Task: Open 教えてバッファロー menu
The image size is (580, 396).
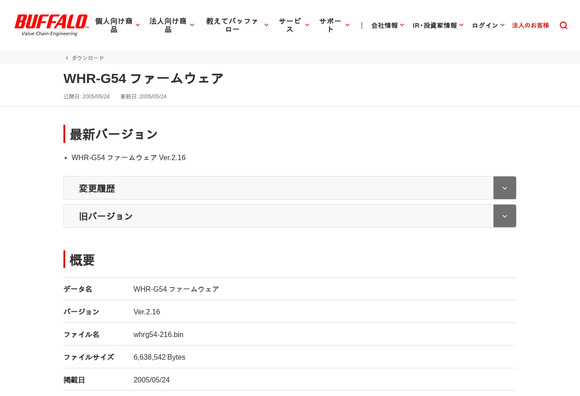Action: coord(232,25)
